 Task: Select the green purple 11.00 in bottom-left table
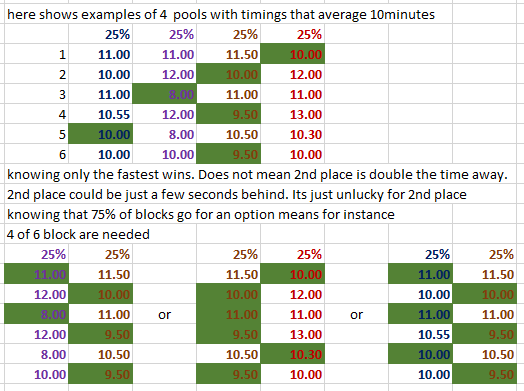(x=36, y=274)
